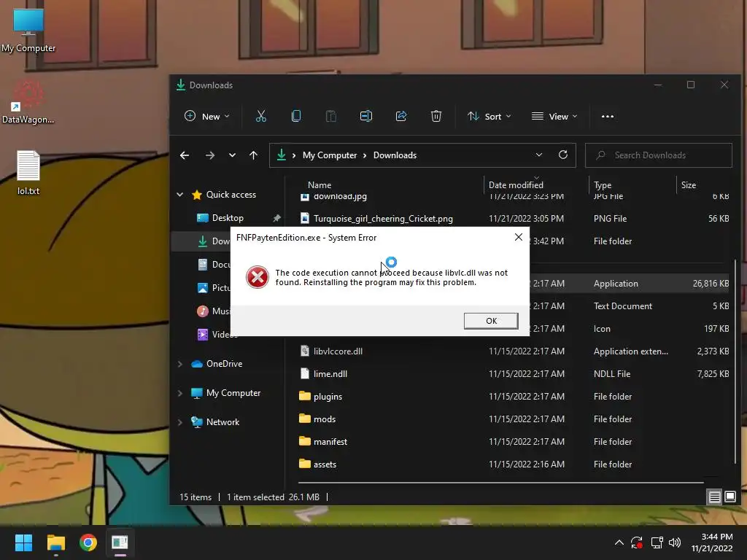Click the Paste clipboard icon
Screen dimensions: 747x560
point(330,116)
